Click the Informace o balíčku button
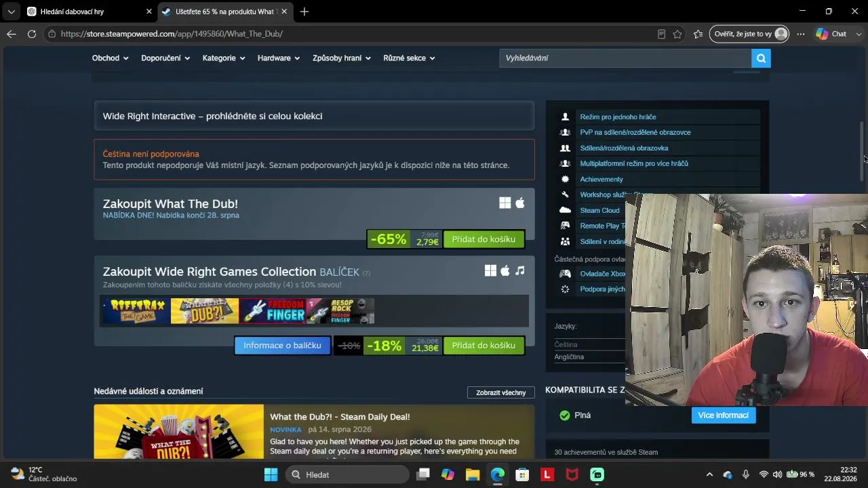Viewport: 868px width, 488px height. pyautogui.click(x=282, y=346)
